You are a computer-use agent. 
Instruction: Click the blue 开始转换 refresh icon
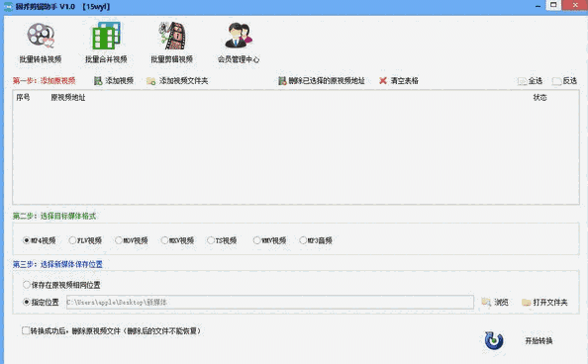pos(494,340)
